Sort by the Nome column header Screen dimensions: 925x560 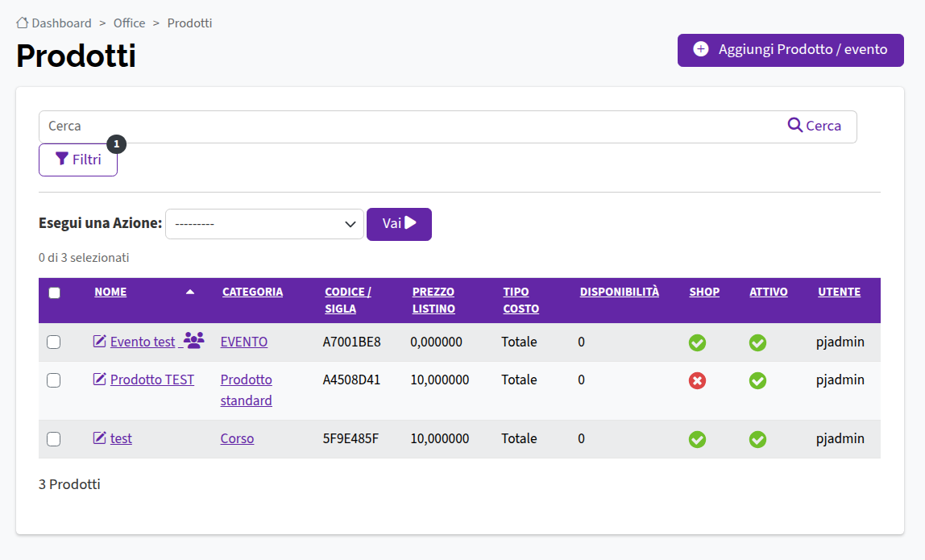[x=110, y=292]
